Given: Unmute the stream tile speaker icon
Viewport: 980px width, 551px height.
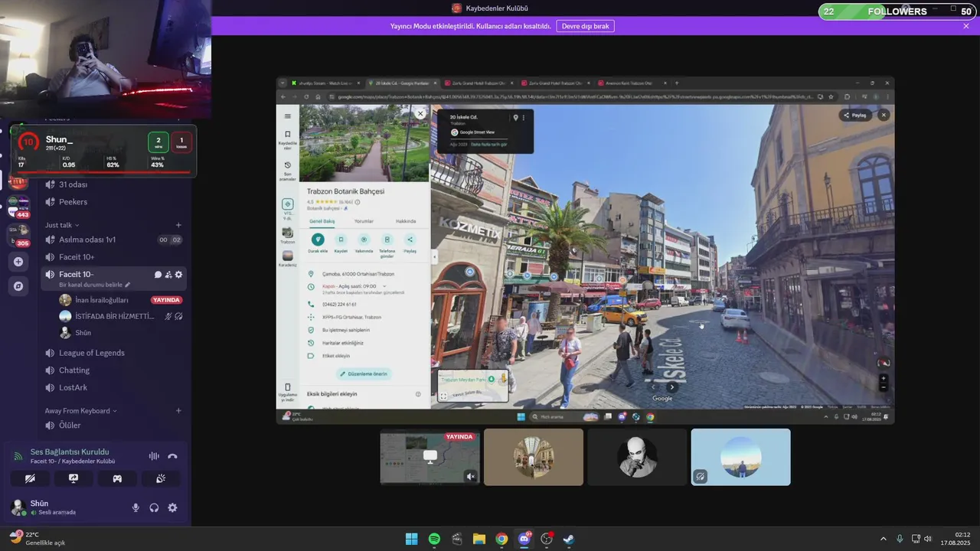Looking at the screenshot, I should [471, 477].
